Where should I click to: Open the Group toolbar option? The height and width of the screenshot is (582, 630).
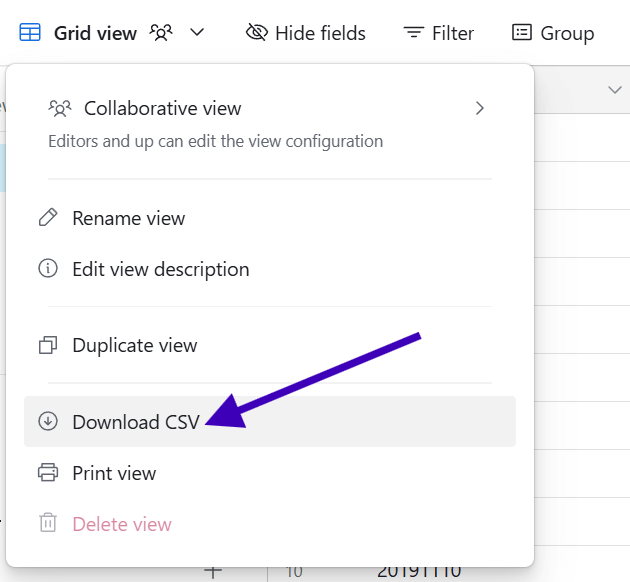[553, 33]
